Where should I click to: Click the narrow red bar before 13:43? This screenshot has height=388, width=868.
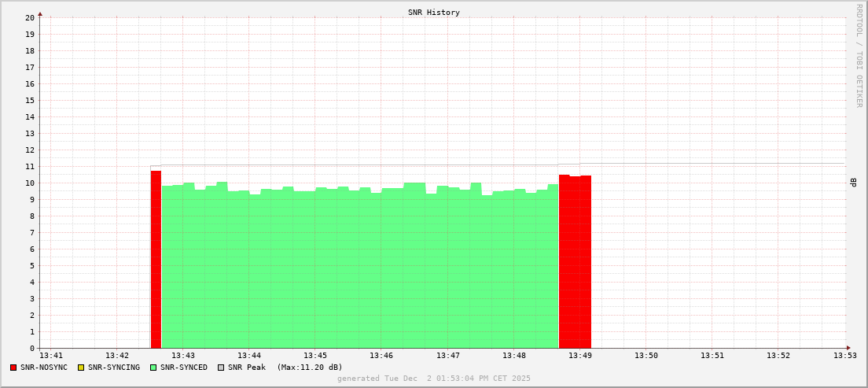156,260
